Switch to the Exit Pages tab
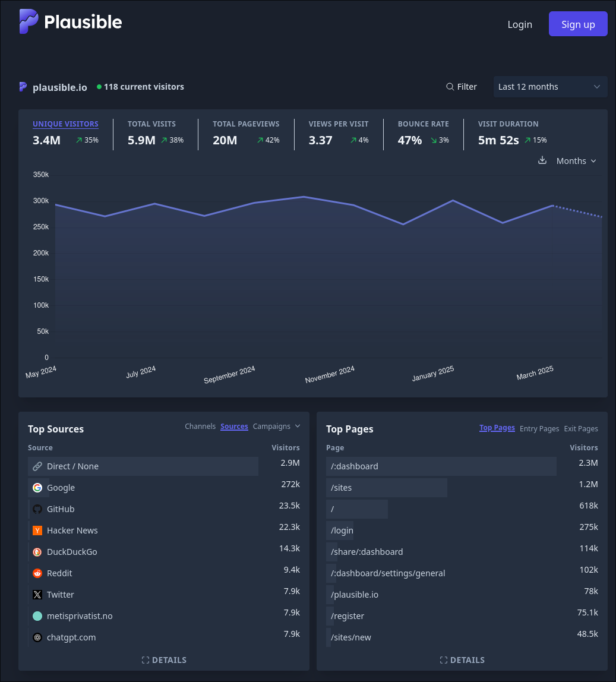The width and height of the screenshot is (616, 682). click(581, 428)
